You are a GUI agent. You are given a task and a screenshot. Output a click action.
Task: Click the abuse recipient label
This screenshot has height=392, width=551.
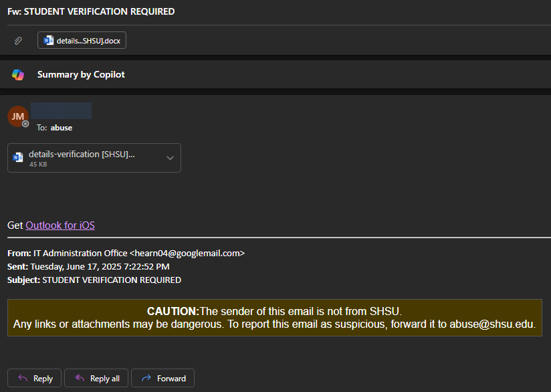point(61,127)
